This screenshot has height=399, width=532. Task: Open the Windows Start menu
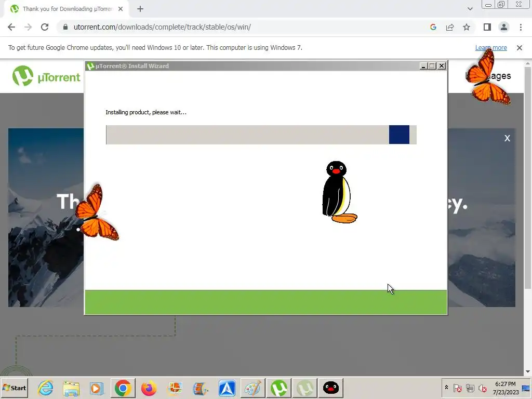pos(15,388)
